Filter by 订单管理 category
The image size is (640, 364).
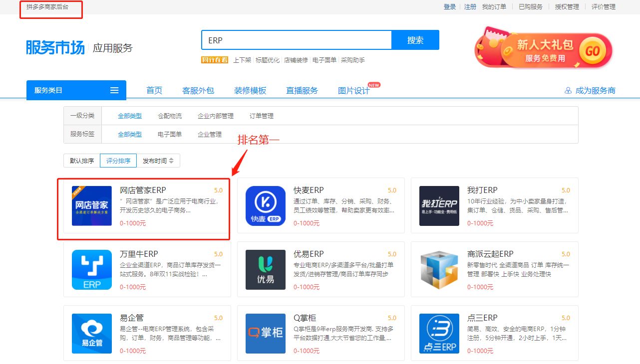(262, 116)
